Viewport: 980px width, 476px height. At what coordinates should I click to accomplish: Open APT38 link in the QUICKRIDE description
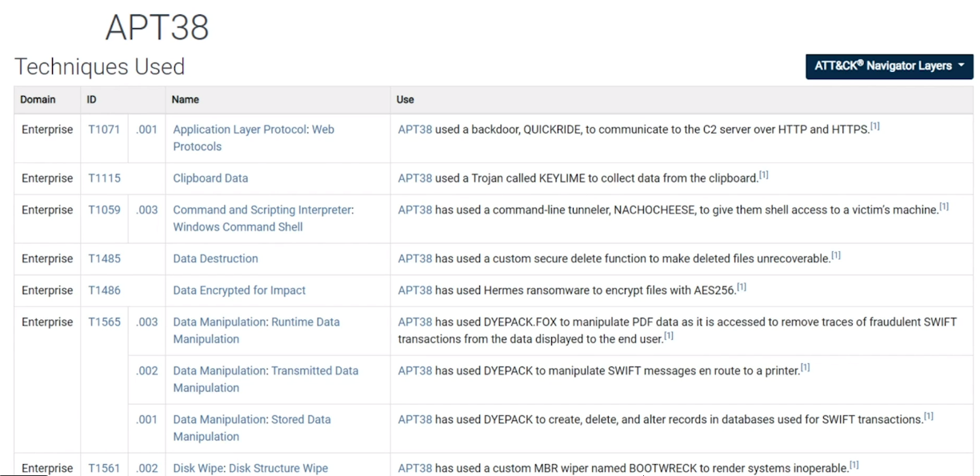coord(415,130)
